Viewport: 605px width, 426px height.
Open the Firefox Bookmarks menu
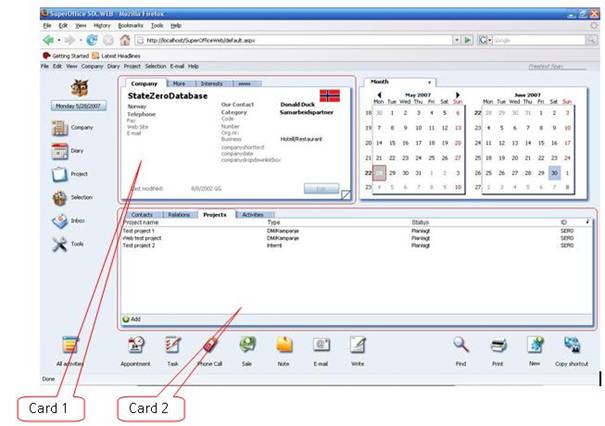pos(130,25)
